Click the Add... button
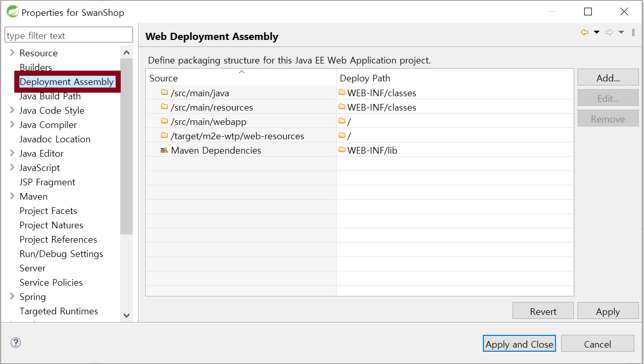644x364 pixels. click(x=608, y=78)
